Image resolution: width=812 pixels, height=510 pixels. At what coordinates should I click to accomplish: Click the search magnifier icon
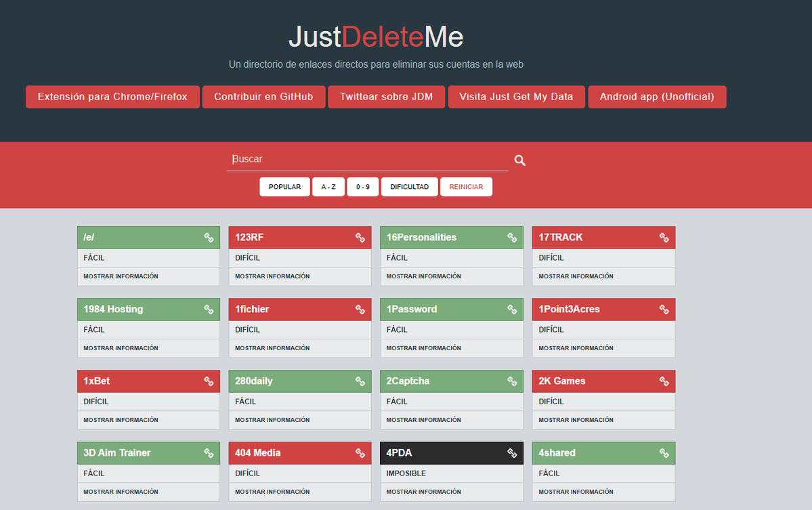pos(520,161)
